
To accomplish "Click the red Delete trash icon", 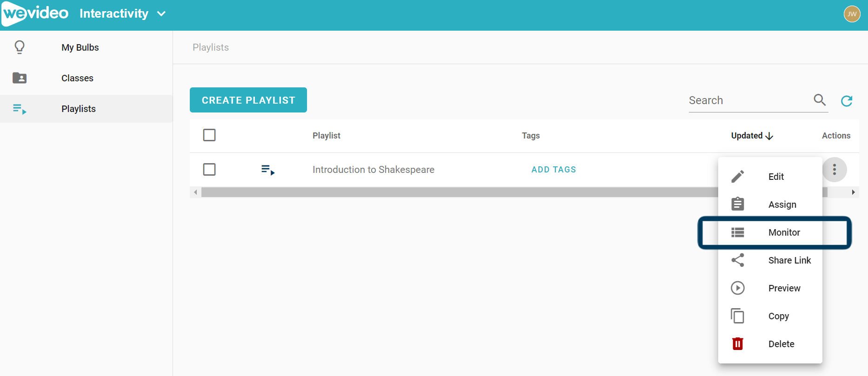I will pyautogui.click(x=737, y=344).
